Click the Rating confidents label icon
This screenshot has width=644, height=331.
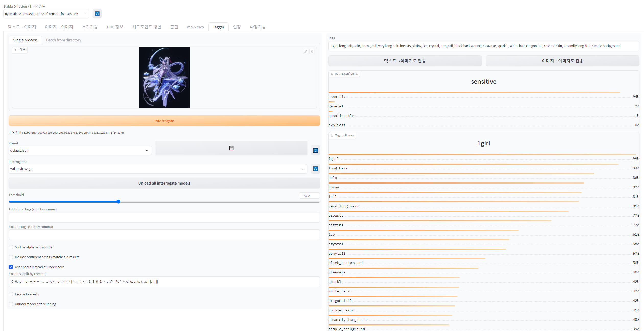click(x=332, y=74)
